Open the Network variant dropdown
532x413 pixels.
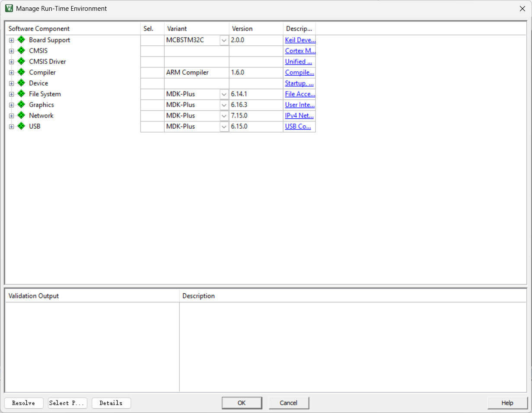224,116
